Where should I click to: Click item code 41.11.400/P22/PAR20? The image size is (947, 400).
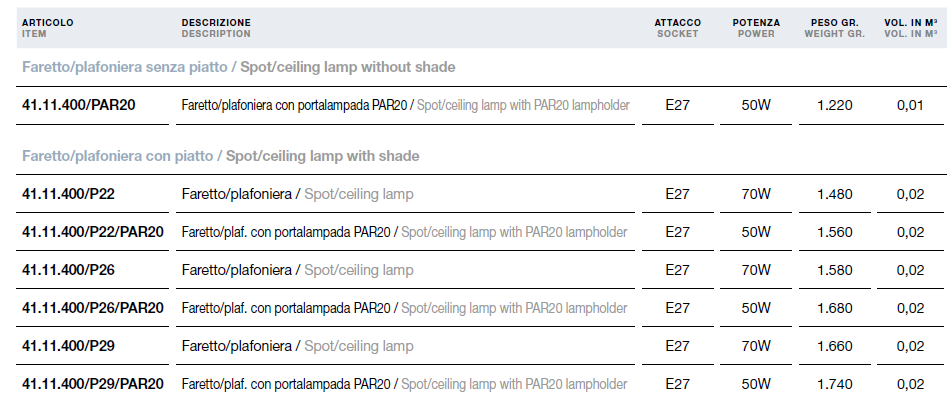pyautogui.click(x=92, y=232)
